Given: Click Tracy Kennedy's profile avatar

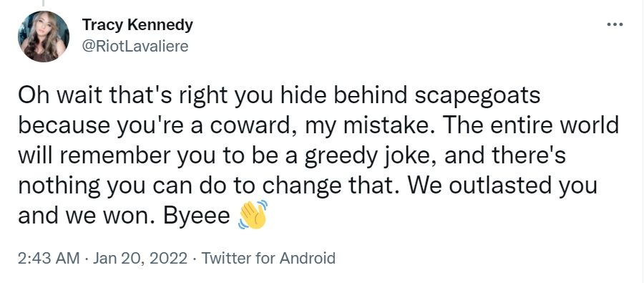Looking at the screenshot, I should pyautogui.click(x=43, y=37).
